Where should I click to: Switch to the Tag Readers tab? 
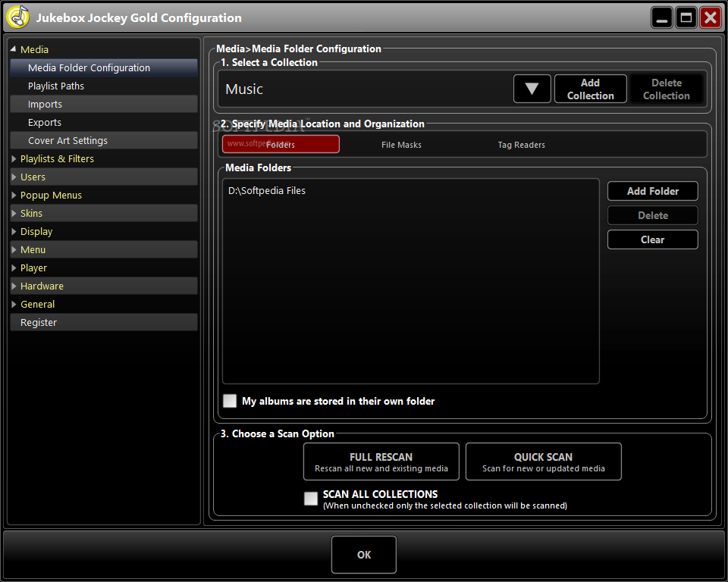(522, 145)
